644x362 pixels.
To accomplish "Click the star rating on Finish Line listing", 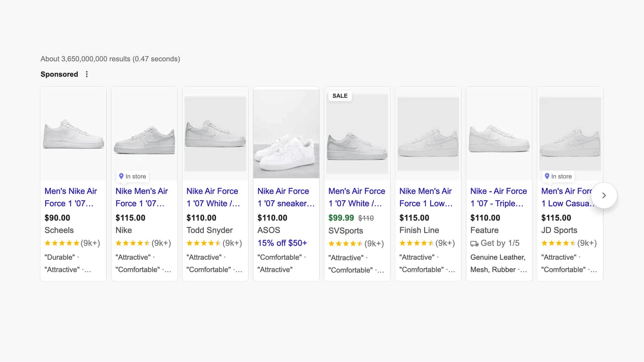I will (417, 243).
